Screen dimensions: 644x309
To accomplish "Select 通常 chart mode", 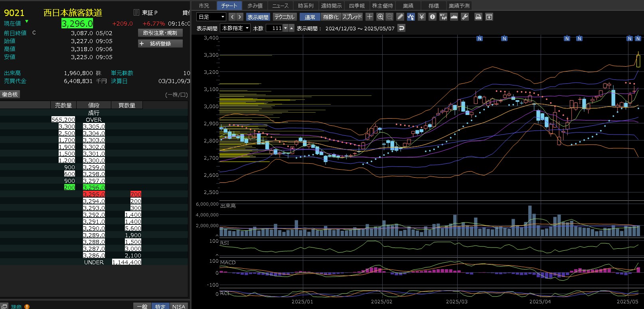I will tap(310, 17).
